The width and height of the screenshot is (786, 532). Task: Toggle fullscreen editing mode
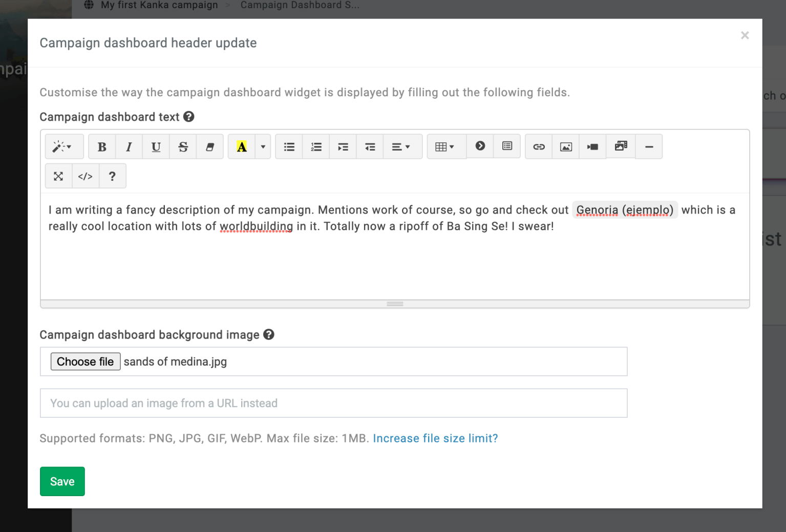[58, 176]
